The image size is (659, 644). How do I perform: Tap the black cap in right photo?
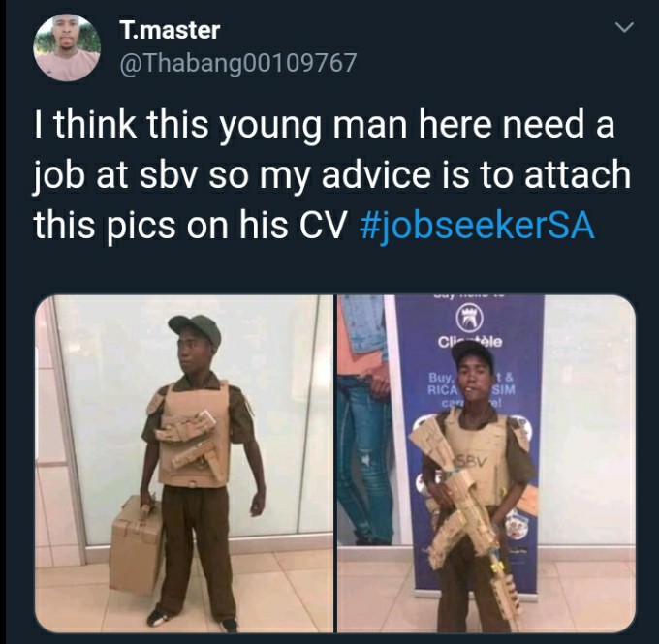472,355
